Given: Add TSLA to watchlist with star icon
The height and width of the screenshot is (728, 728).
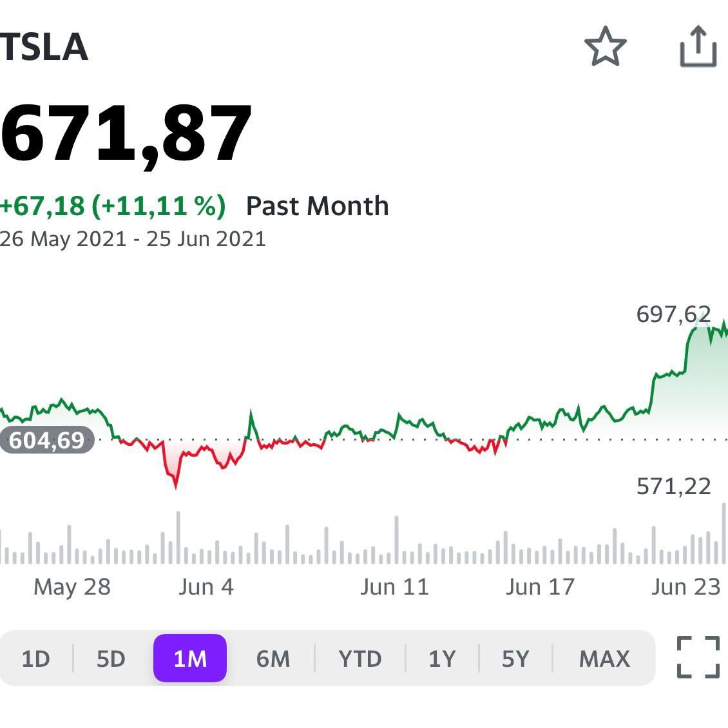Looking at the screenshot, I should (605, 46).
